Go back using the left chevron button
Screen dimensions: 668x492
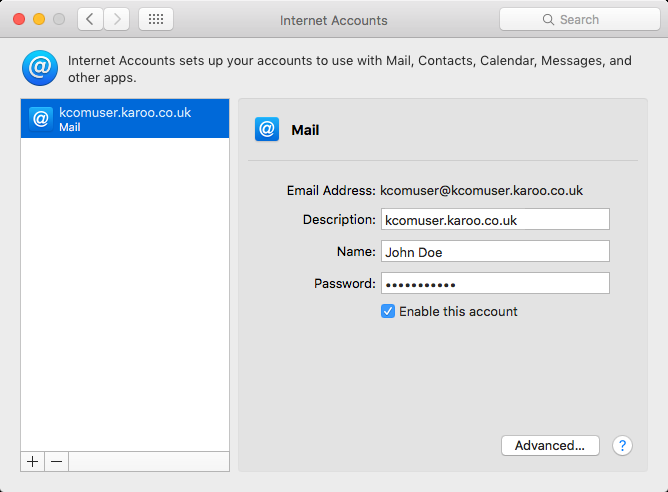[90, 19]
